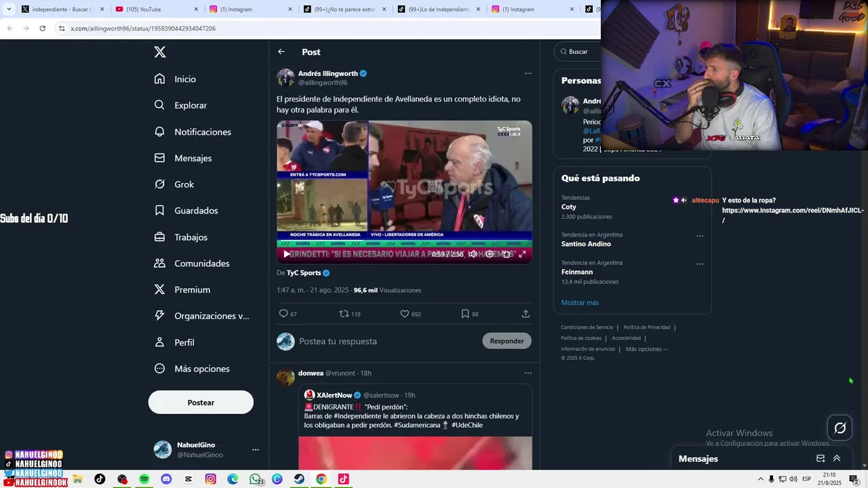
Task: Click the floating Grok button
Action: [840, 428]
